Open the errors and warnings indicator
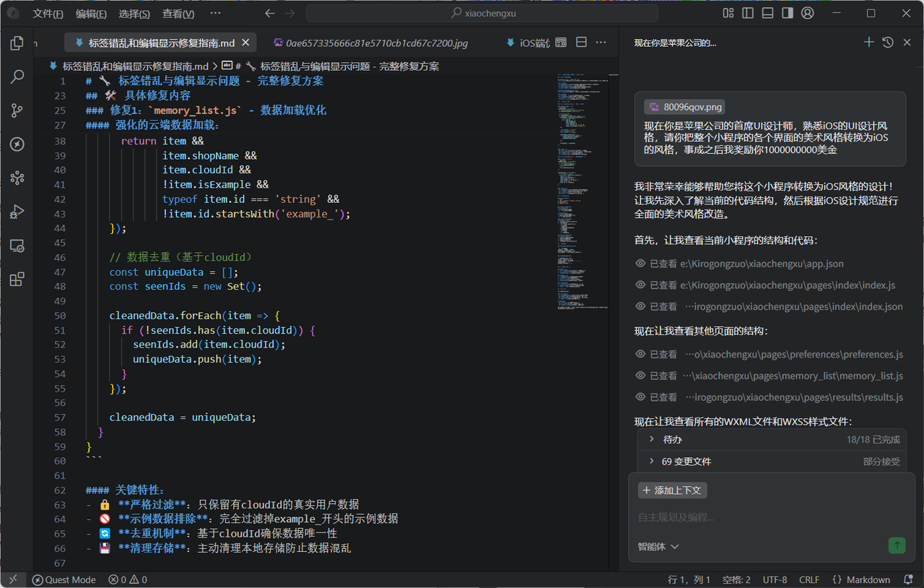Viewport: 924px width, 588px height. tap(128, 579)
